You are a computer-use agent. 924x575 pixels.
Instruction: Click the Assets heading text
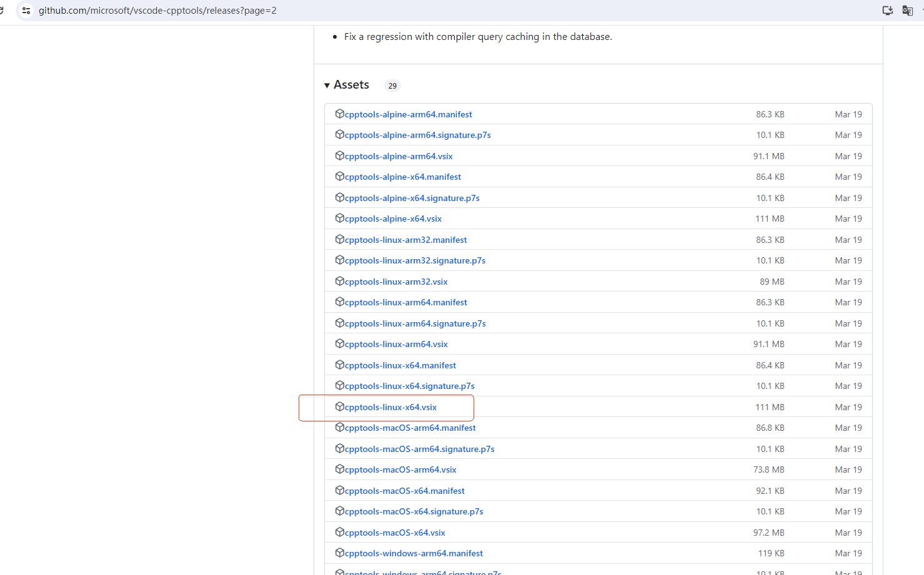pos(351,85)
